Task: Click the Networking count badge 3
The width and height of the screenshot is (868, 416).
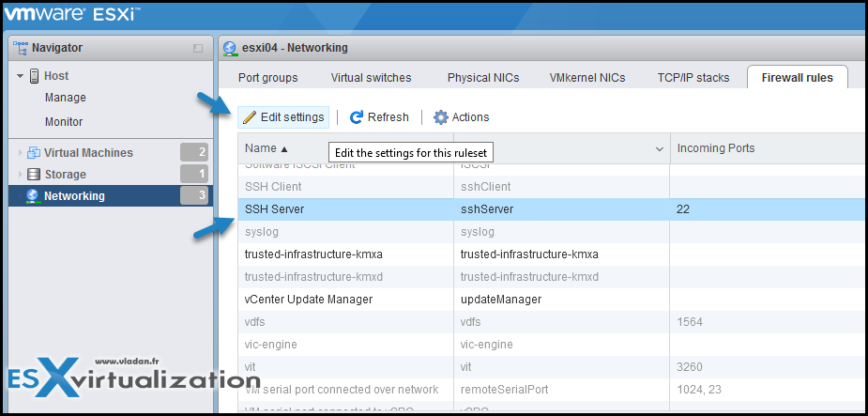Action: coord(194,195)
